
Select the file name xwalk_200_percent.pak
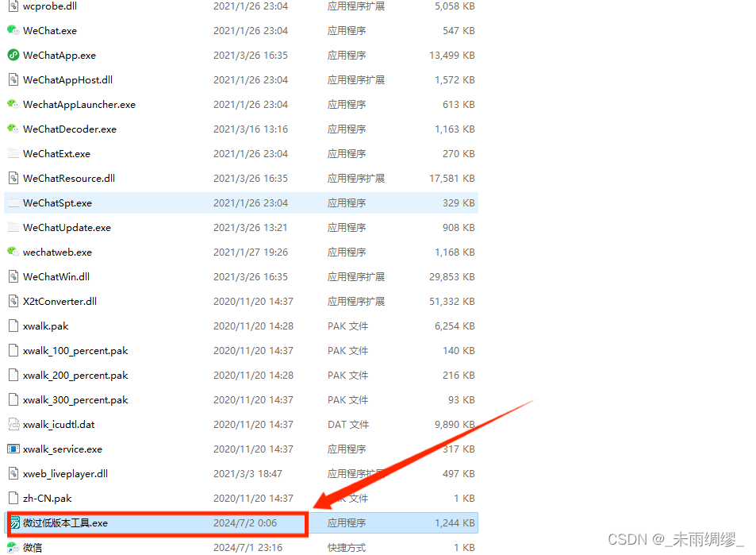click(x=75, y=375)
